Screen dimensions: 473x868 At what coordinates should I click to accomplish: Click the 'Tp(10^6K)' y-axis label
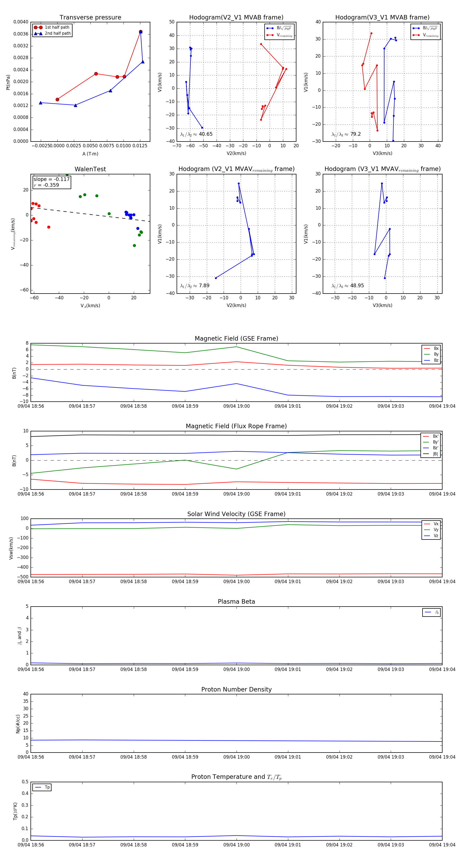coord(15,811)
